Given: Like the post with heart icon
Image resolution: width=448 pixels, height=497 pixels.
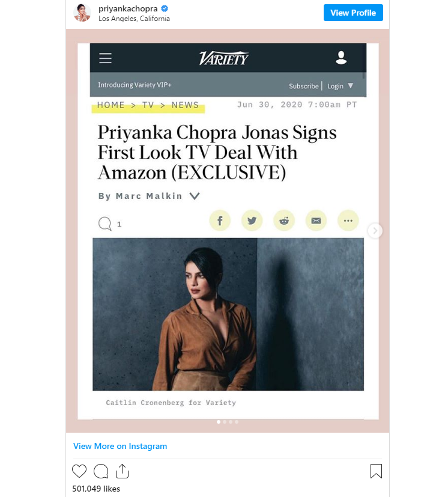Looking at the screenshot, I should coord(79,471).
